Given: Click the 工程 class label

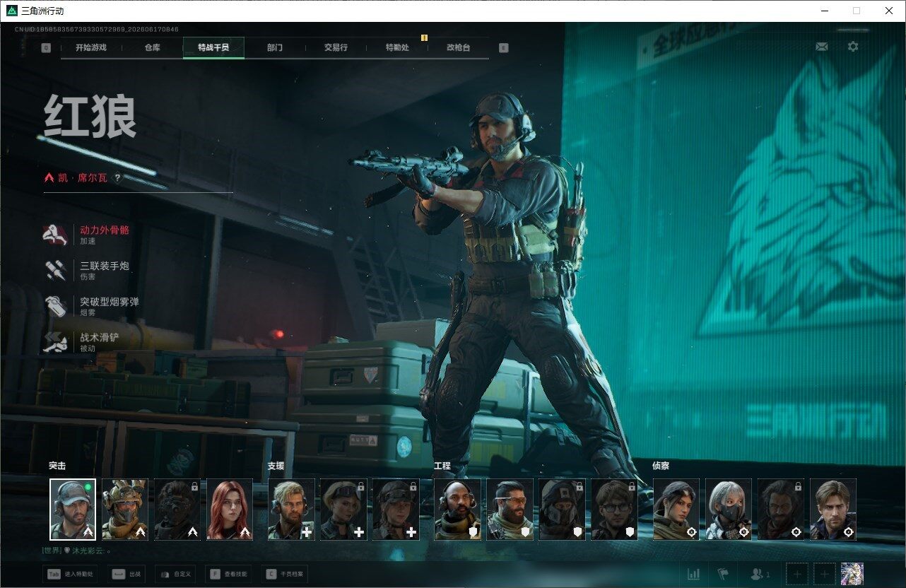Looking at the screenshot, I should point(442,466).
